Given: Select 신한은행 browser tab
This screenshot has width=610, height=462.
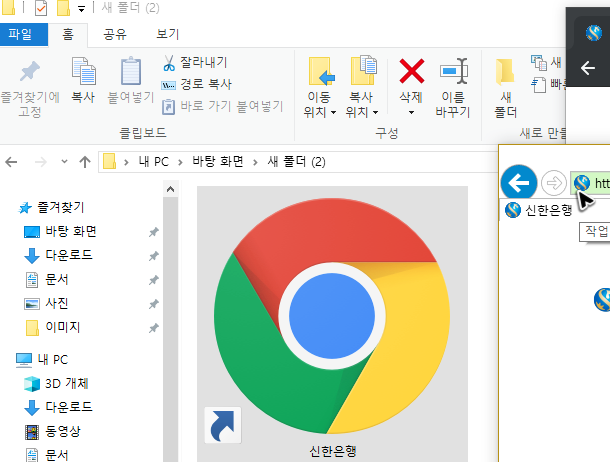Looking at the screenshot, I should 539,210.
